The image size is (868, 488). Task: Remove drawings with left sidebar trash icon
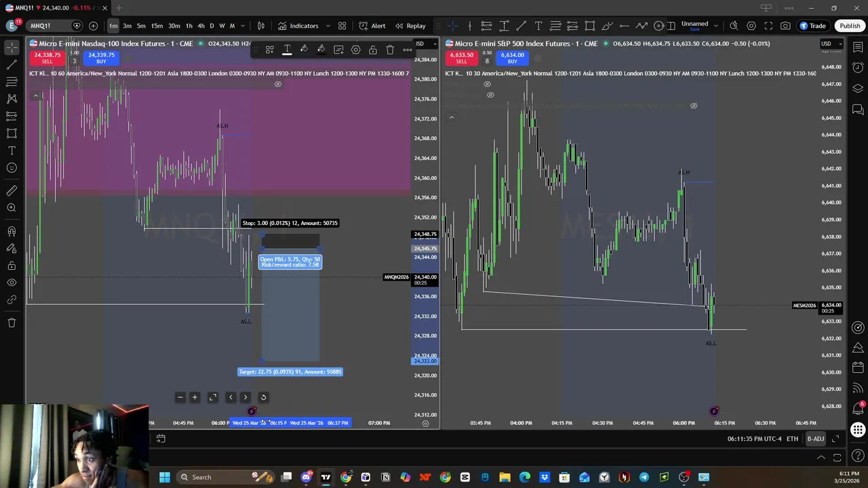[12, 323]
